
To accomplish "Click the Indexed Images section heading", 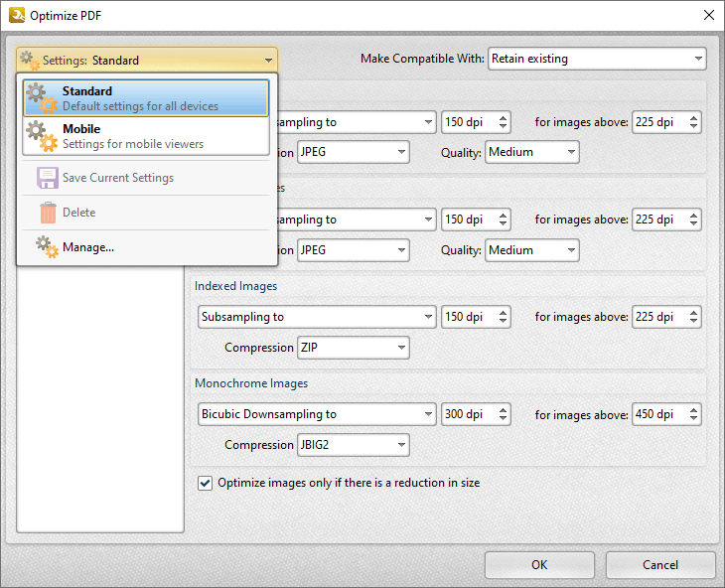I will tap(235, 286).
